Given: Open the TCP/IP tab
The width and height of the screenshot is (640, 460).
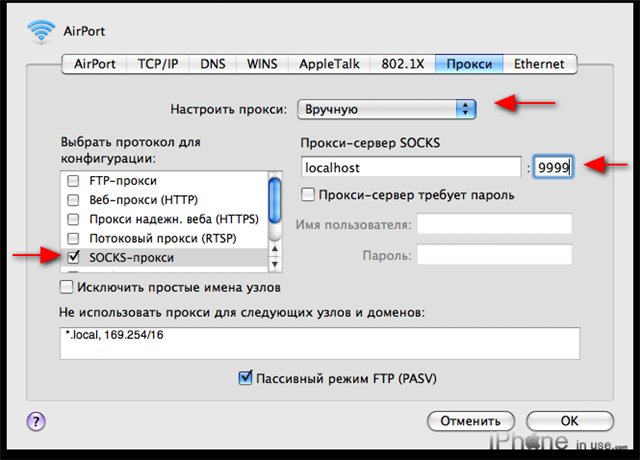Looking at the screenshot, I should click(x=158, y=64).
